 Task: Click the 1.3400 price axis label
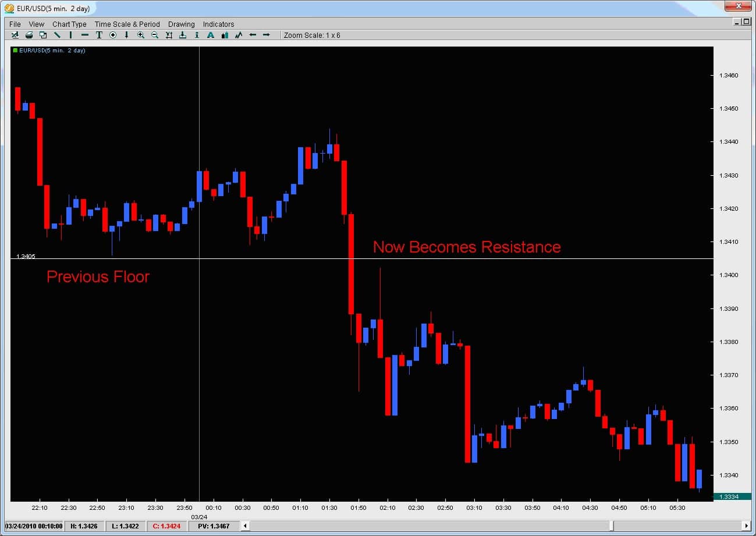click(729, 275)
